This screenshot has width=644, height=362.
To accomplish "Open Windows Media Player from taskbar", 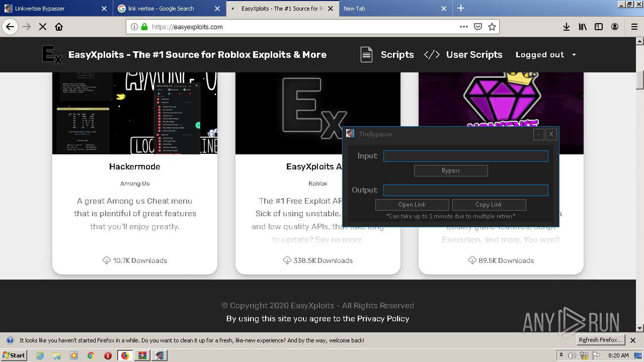I will 74,355.
